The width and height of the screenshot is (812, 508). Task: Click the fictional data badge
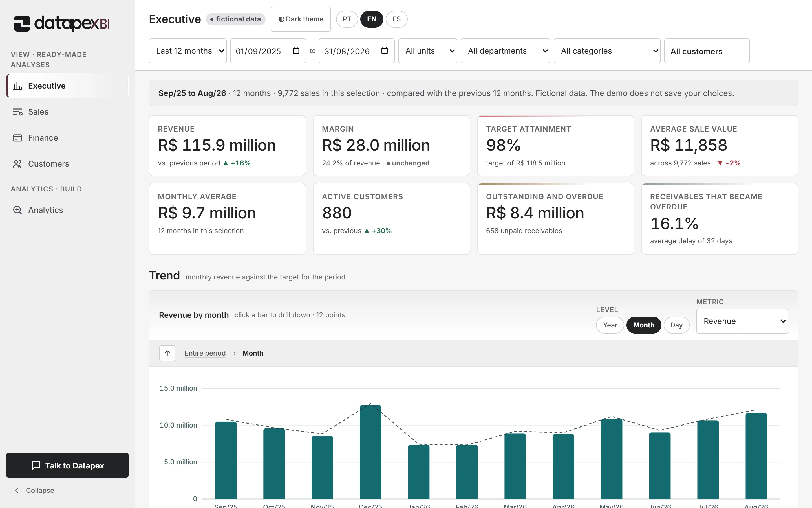click(x=235, y=19)
